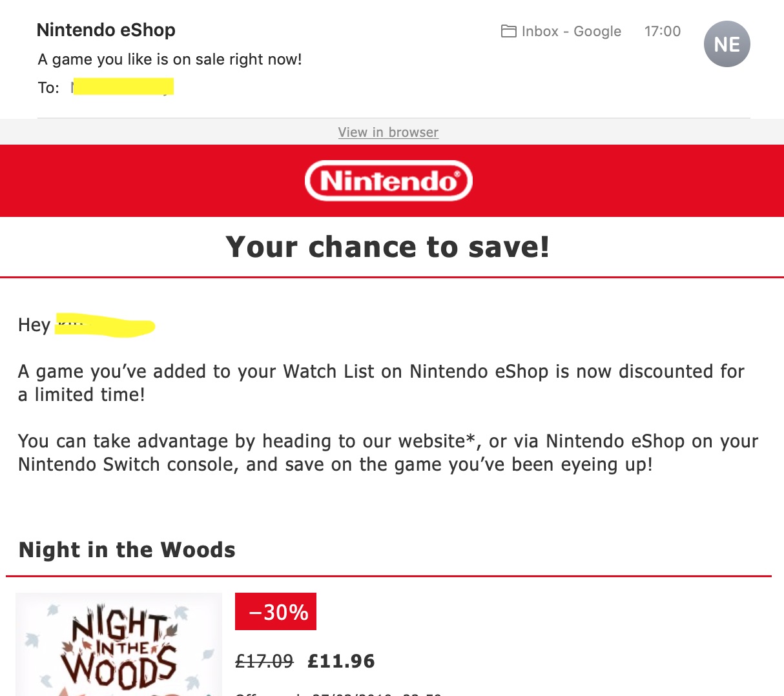Click the highlighted name after Hey
Viewport: 784px width, 696px height.
coord(105,325)
